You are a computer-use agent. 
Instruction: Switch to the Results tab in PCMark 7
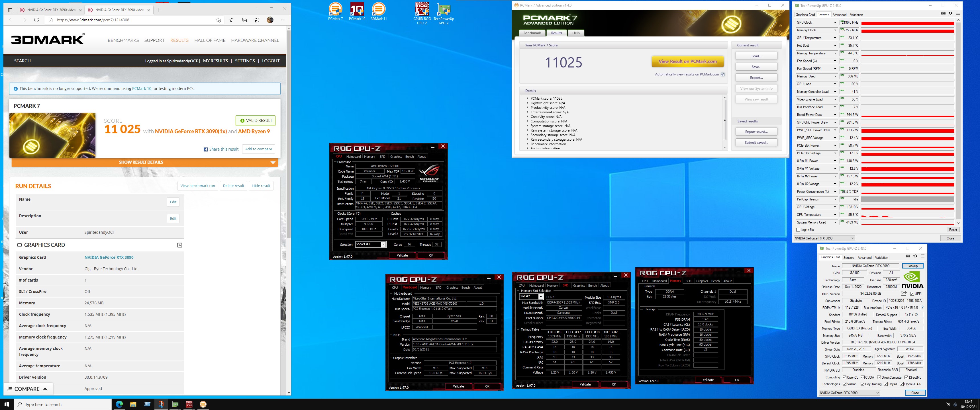point(556,33)
